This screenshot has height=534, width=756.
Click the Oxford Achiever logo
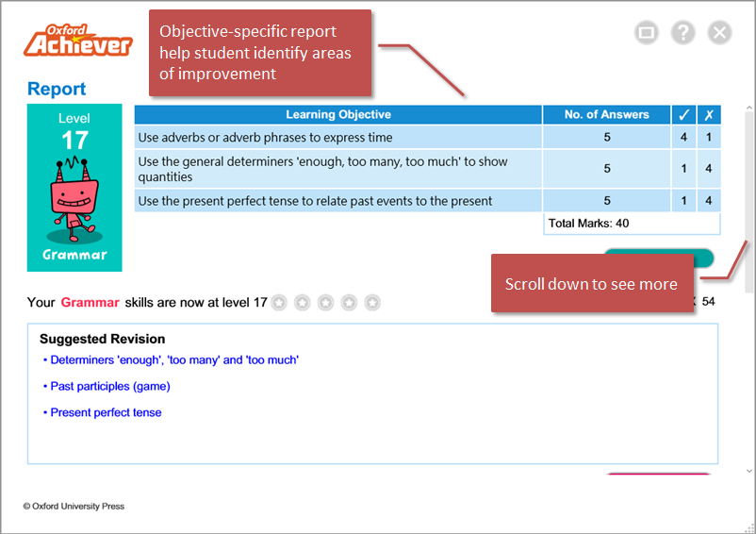tap(77, 41)
